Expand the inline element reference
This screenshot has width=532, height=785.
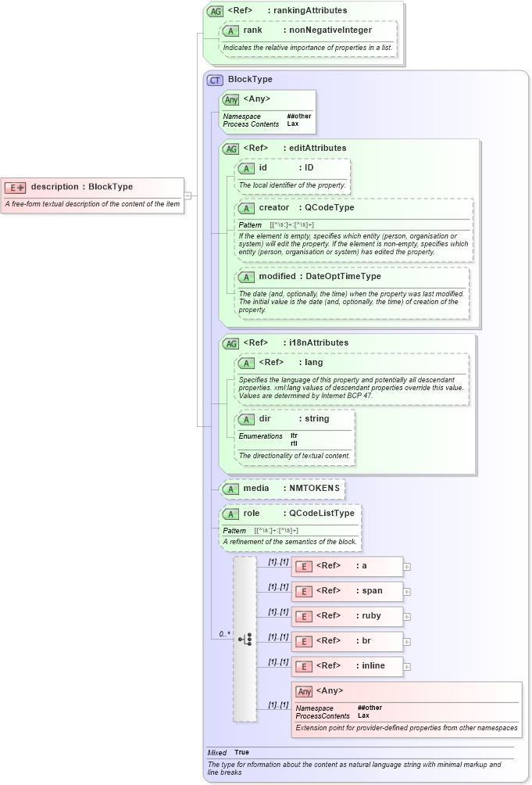(x=407, y=667)
